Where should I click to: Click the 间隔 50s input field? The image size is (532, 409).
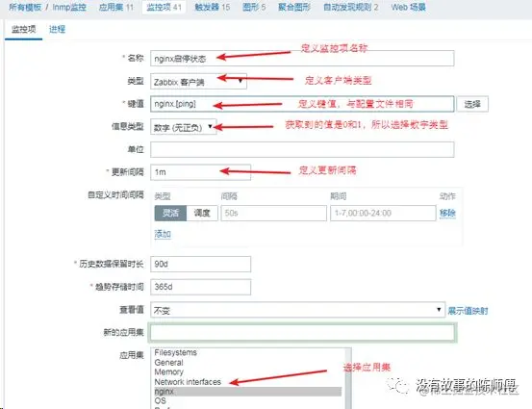273,213
